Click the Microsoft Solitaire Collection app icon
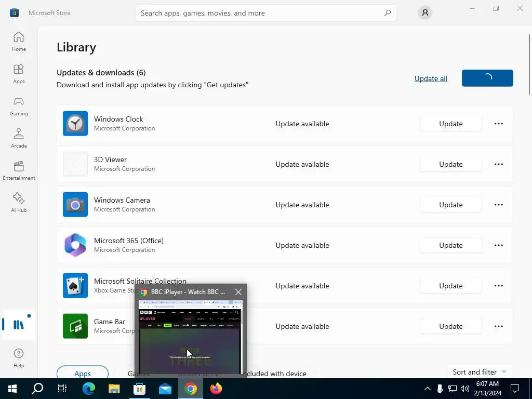The width and height of the screenshot is (532, 399). (x=75, y=286)
